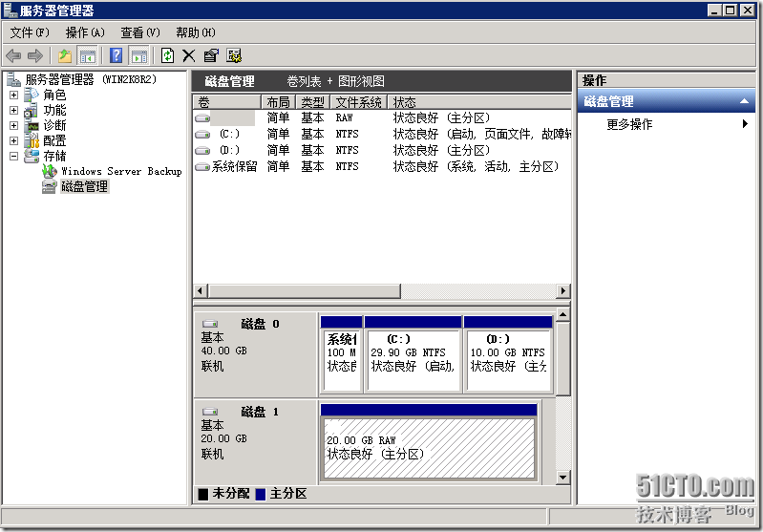Image resolution: width=763 pixels, height=532 pixels.
Task: Click the blue 主分区 legend swatch
Action: pos(261,494)
